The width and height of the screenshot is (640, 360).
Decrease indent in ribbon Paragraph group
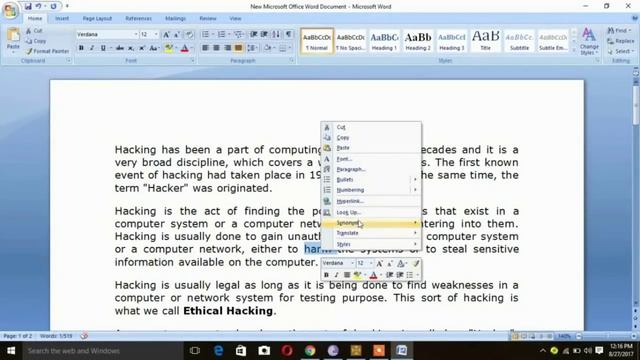pos(253,35)
